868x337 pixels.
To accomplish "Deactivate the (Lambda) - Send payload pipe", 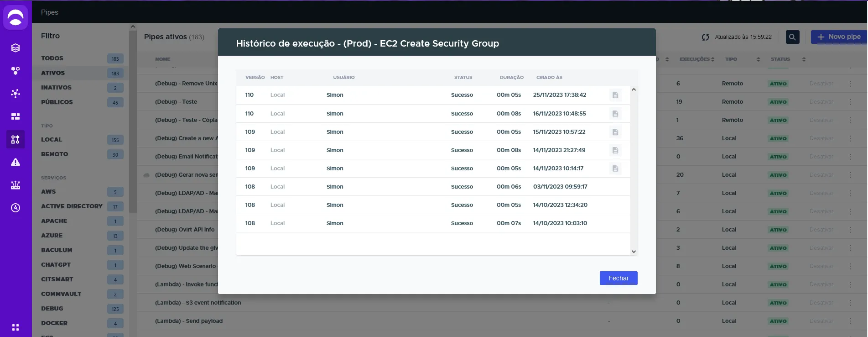I will coord(821,321).
